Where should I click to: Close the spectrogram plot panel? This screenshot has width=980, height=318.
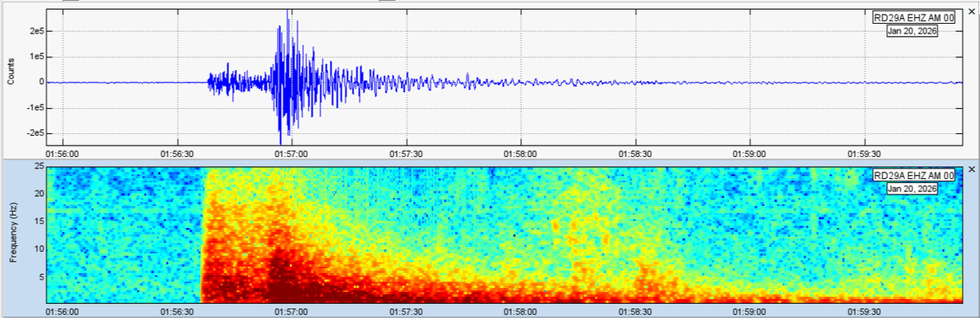(971, 169)
